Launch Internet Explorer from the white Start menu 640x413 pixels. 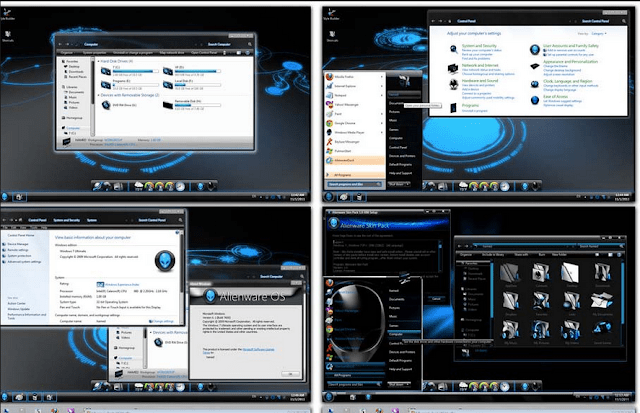[x=354, y=86]
